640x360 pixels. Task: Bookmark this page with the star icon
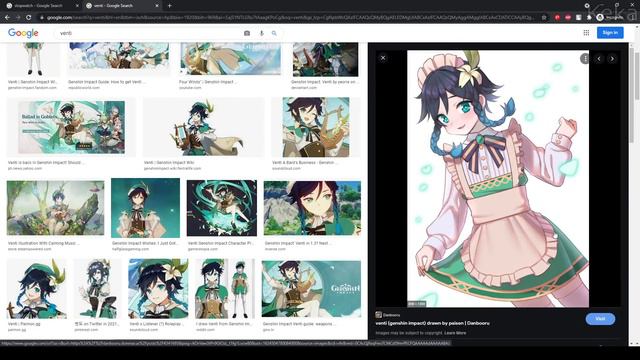(544, 18)
